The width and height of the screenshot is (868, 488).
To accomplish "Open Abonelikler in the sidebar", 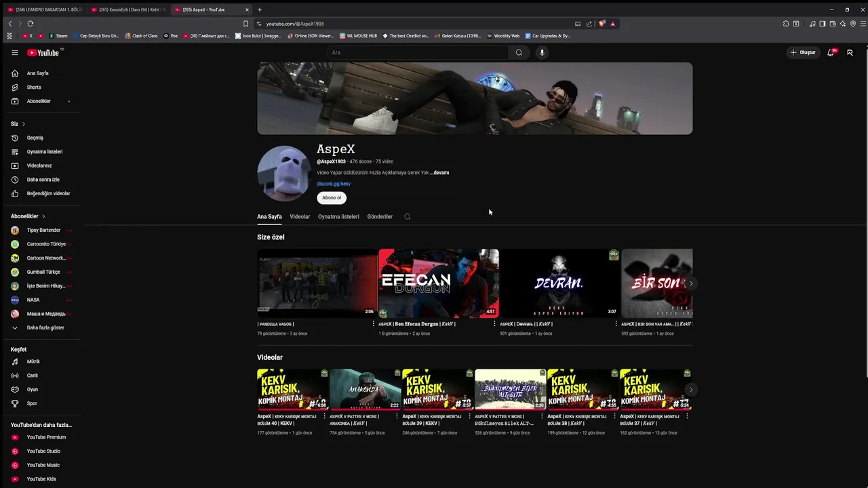I will pos(39,101).
